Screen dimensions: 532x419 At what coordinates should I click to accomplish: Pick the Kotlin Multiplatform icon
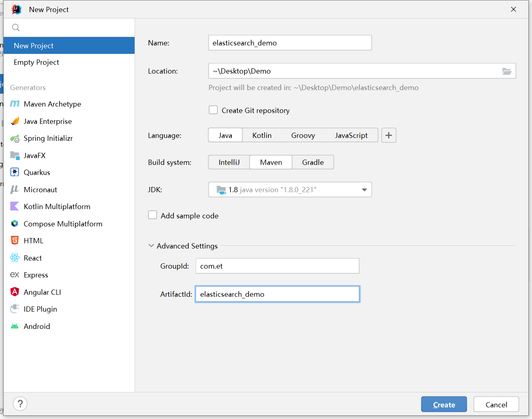[x=15, y=206]
